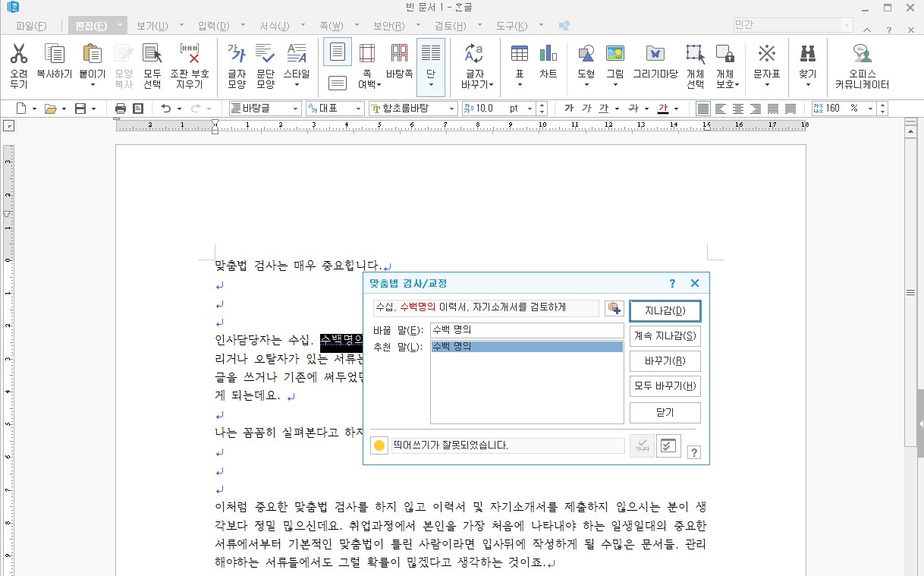Toggle underline formatting
Screen dimensions: 924x576
click(x=604, y=108)
